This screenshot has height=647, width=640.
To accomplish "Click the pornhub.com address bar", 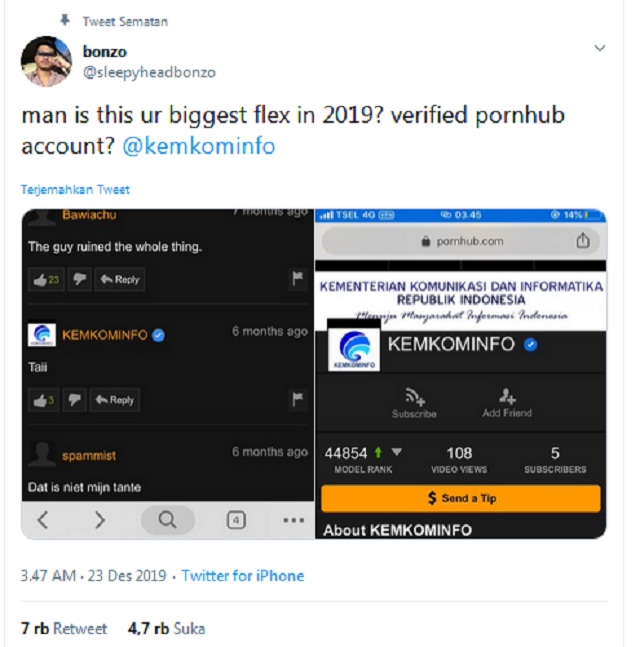I will coord(461,241).
